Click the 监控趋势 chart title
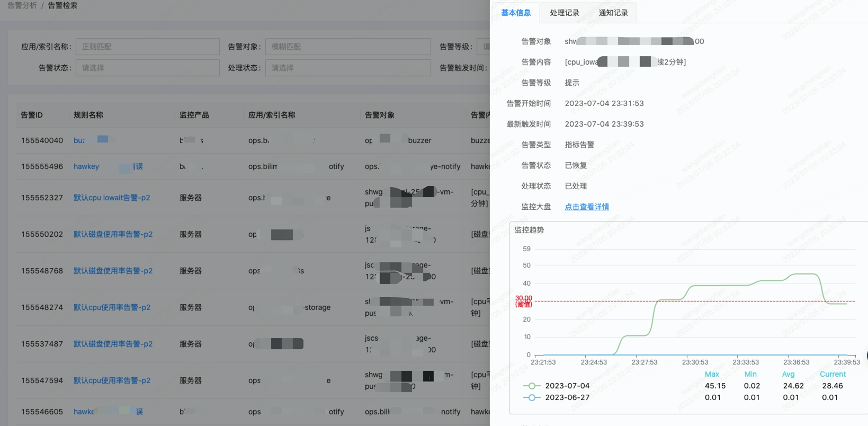868x426 pixels. [529, 230]
